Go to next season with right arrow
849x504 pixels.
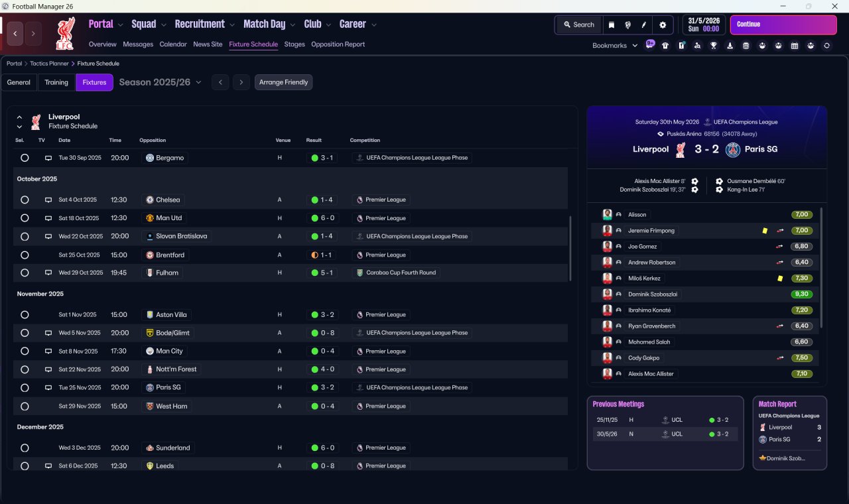tap(241, 82)
